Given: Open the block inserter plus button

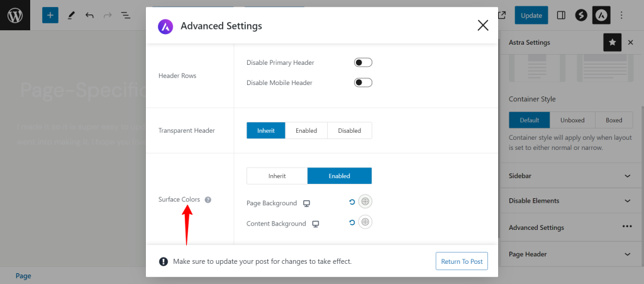Looking at the screenshot, I should pos(50,15).
